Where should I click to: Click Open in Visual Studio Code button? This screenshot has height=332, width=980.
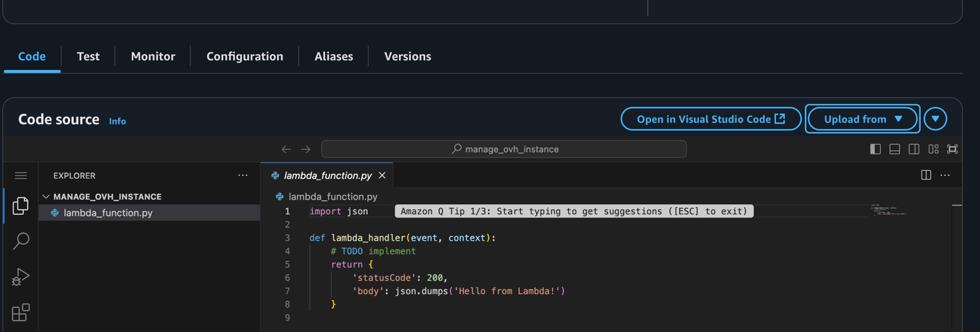(711, 119)
